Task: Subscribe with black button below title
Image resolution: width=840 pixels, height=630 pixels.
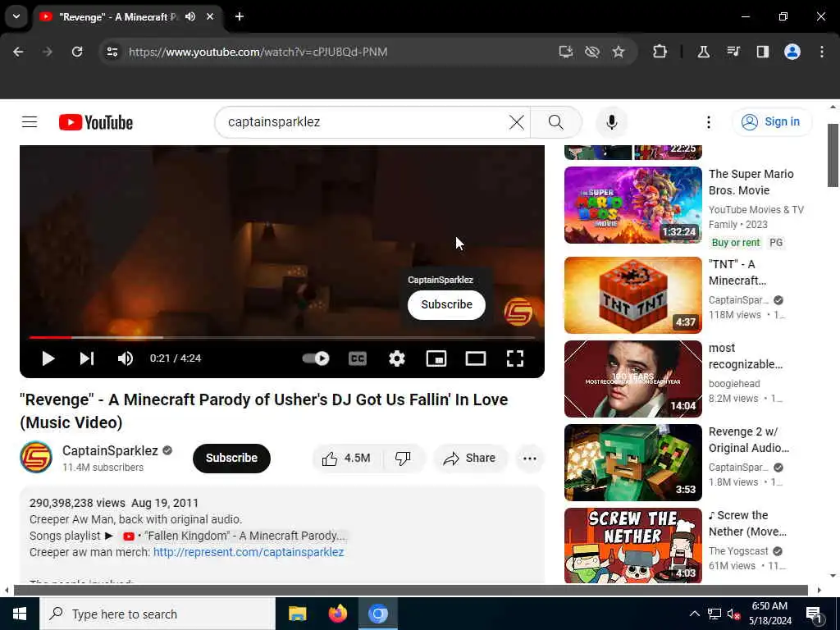Action: [x=231, y=458]
